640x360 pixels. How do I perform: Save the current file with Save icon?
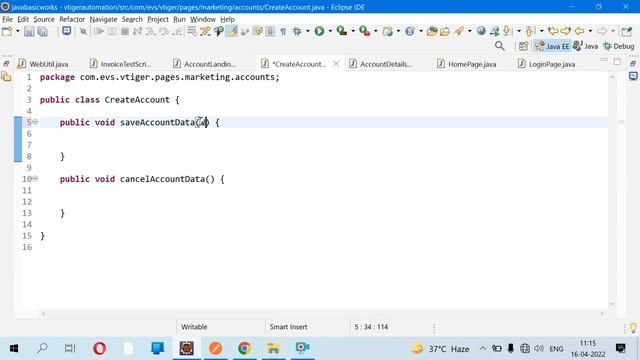(29, 31)
